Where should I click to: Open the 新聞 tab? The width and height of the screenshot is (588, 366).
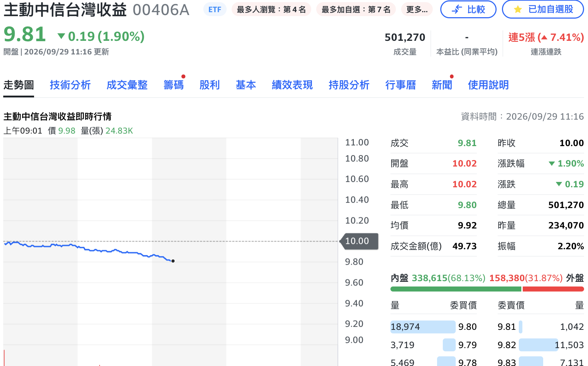[x=442, y=85]
